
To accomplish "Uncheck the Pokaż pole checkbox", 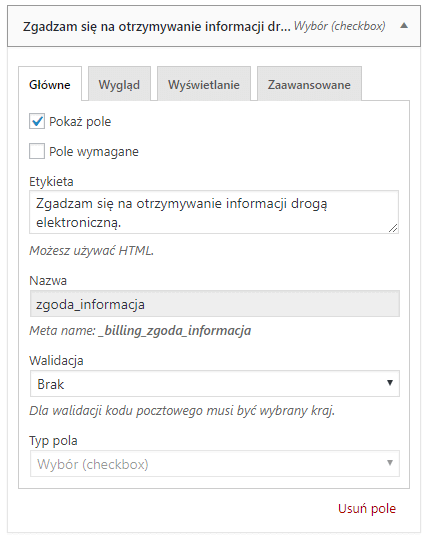I will [37, 121].
